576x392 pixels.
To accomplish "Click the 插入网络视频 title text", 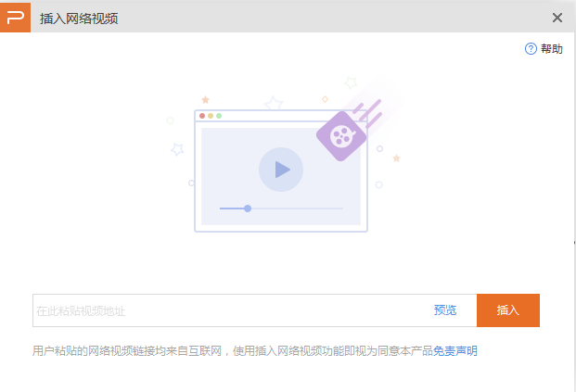I will (79, 19).
